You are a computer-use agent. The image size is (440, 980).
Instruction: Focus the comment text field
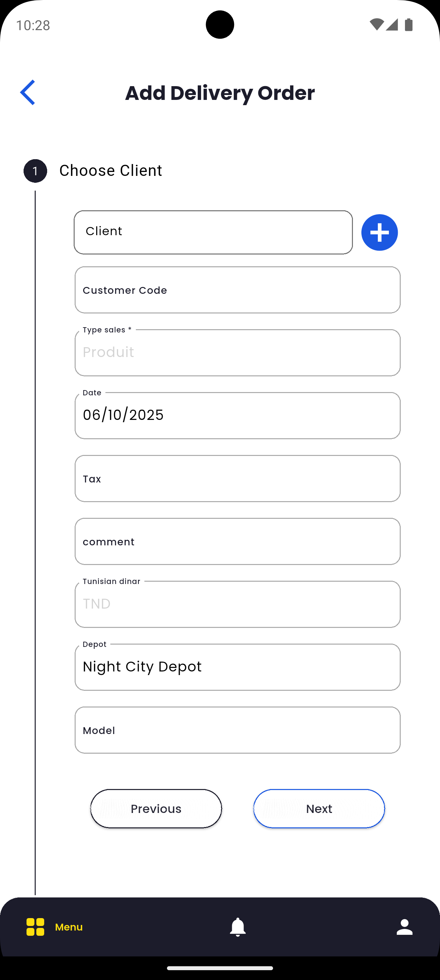tap(237, 541)
